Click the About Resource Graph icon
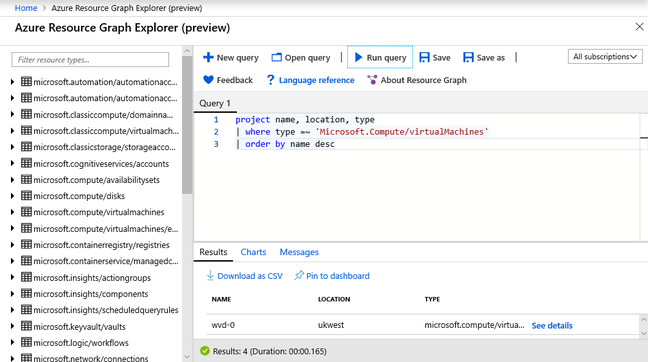 (372, 80)
